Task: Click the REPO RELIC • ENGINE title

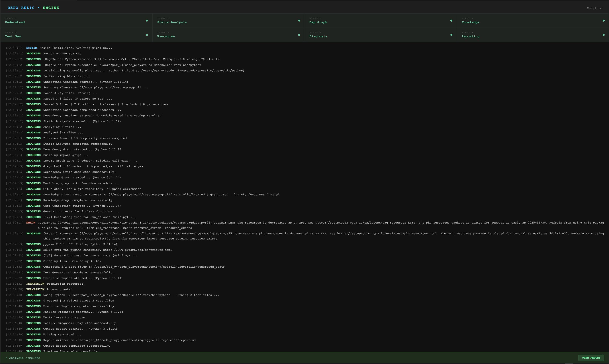Action: tap(33, 8)
